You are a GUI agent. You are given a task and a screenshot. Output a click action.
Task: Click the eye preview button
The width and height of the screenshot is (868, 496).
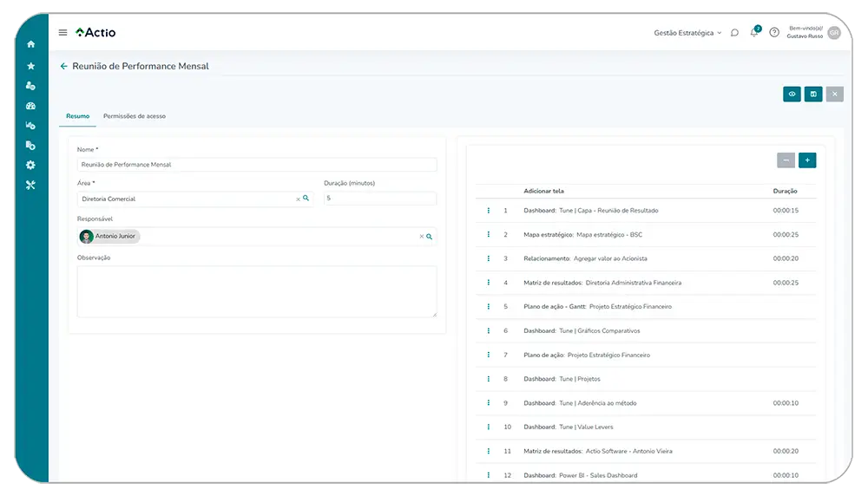(792, 94)
